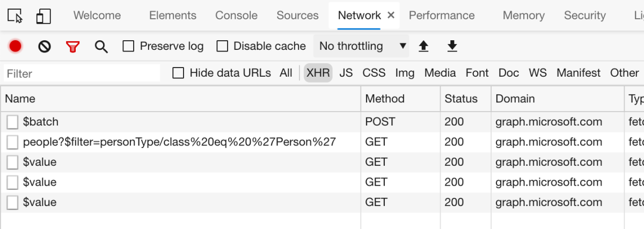
Task: Tick the Hide data URLs checkbox
Action: pyautogui.click(x=178, y=73)
